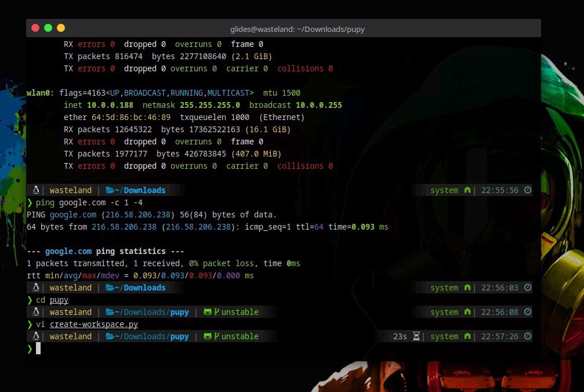Click the wlan0: interface name
The image size is (584, 392).
pos(40,93)
